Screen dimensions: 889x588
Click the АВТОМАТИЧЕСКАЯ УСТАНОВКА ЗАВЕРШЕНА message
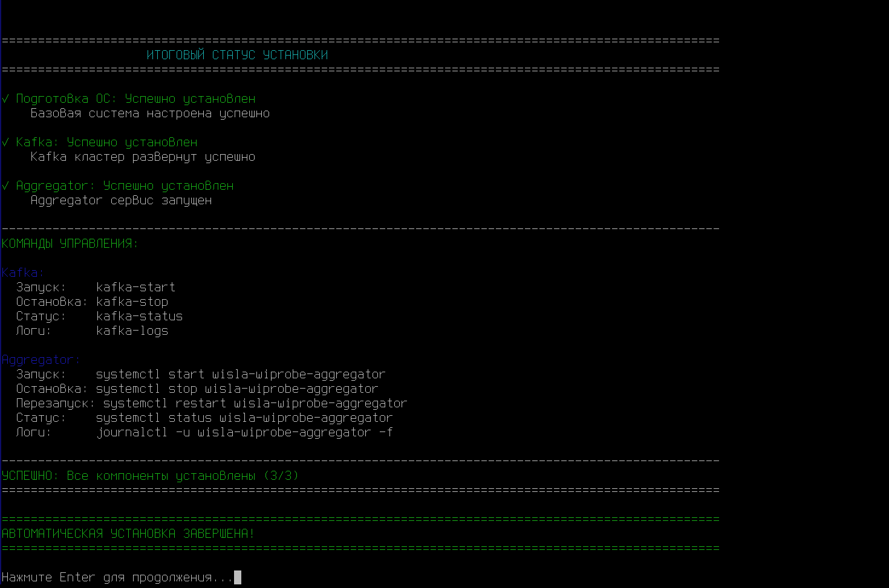128,534
